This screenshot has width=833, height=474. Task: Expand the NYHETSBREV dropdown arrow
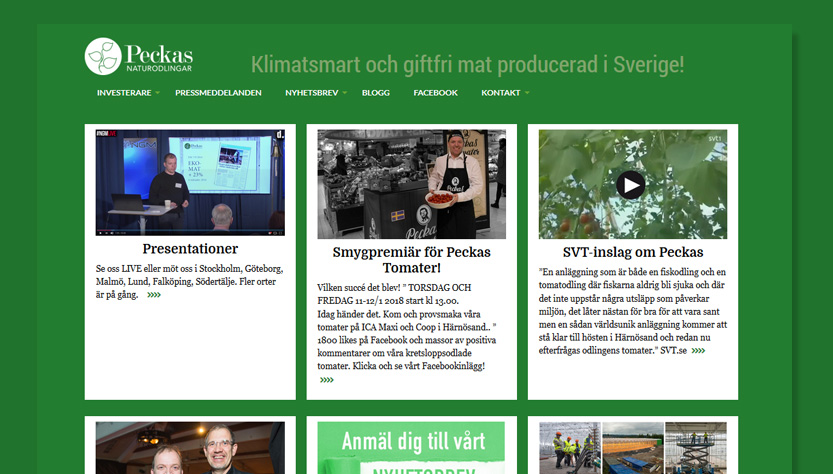pyautogui.click(x=344, y=93)
